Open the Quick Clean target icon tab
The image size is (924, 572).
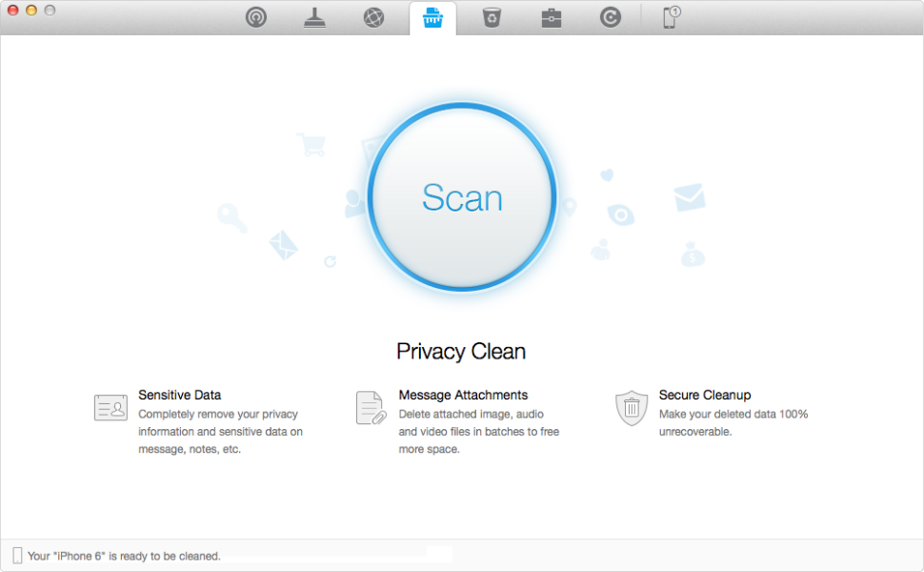pos(255,18)
